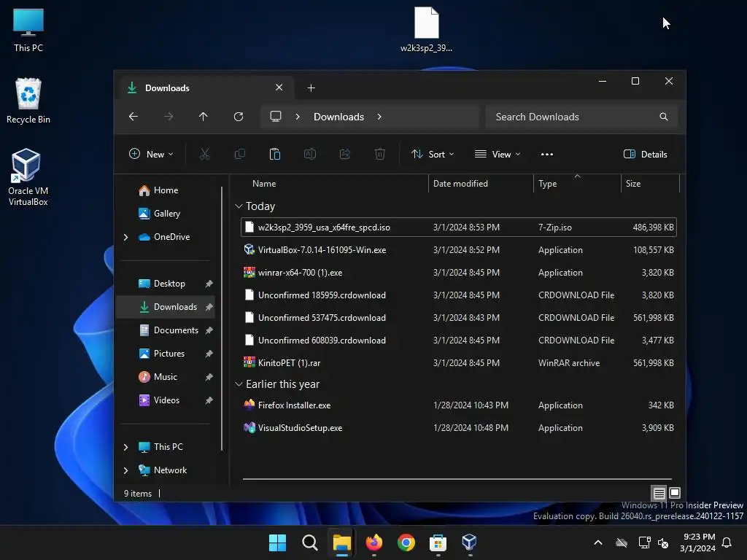Viewport: 747px width, 560px height.
Task: Open Microsoft Store from the taskbar
Action: (438, 542)
